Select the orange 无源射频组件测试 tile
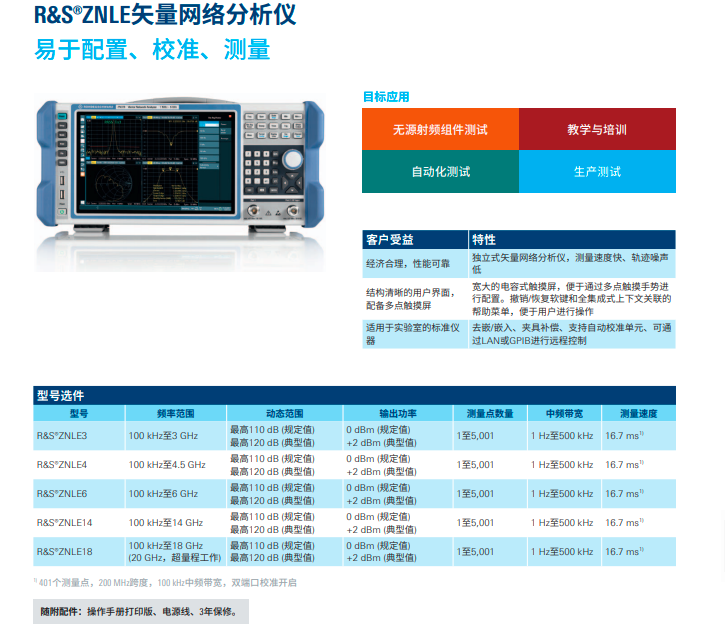This screenshot has height=632, width=725. point(440,129)
